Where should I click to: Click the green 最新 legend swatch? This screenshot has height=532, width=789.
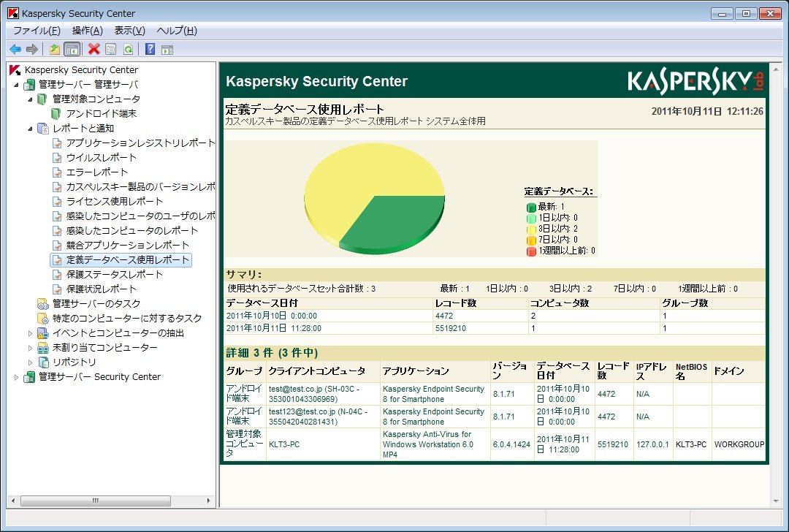pyautogui.click(x=531, y=208)
